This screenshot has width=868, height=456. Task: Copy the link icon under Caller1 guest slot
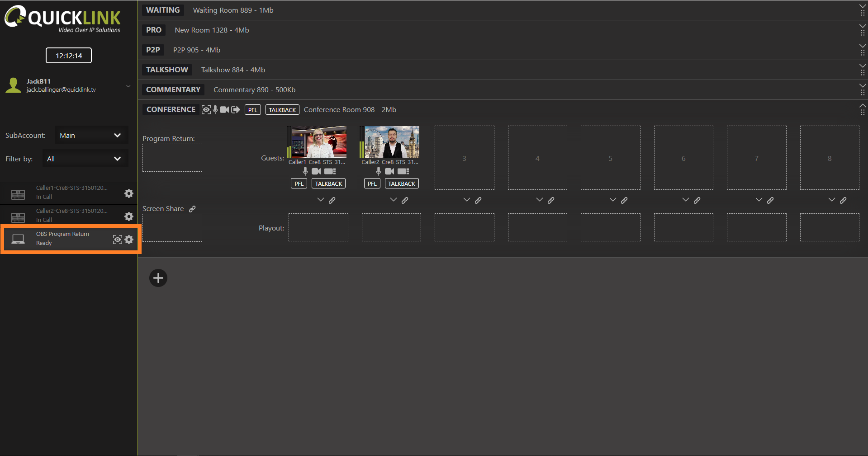coord(332,200)
